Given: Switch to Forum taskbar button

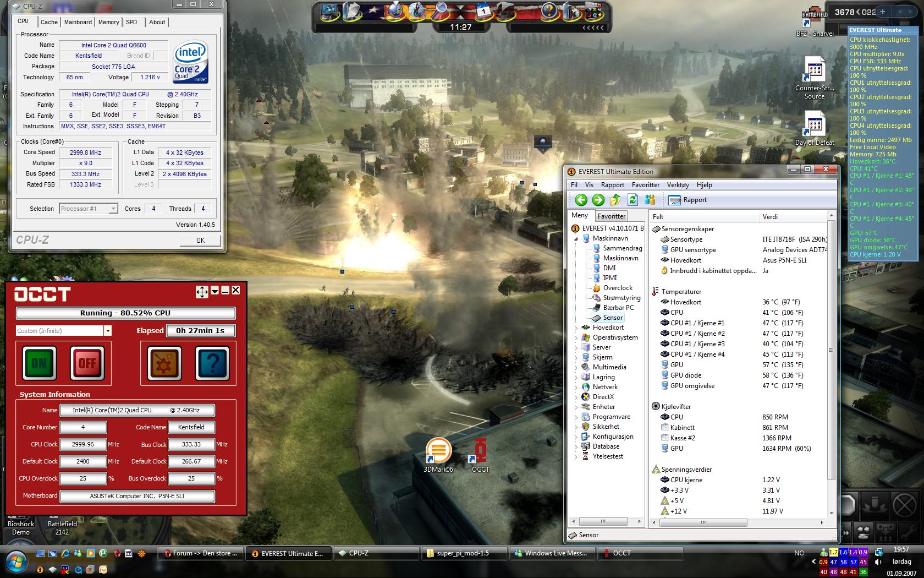Looking at the screenshot, I should 201,553.
